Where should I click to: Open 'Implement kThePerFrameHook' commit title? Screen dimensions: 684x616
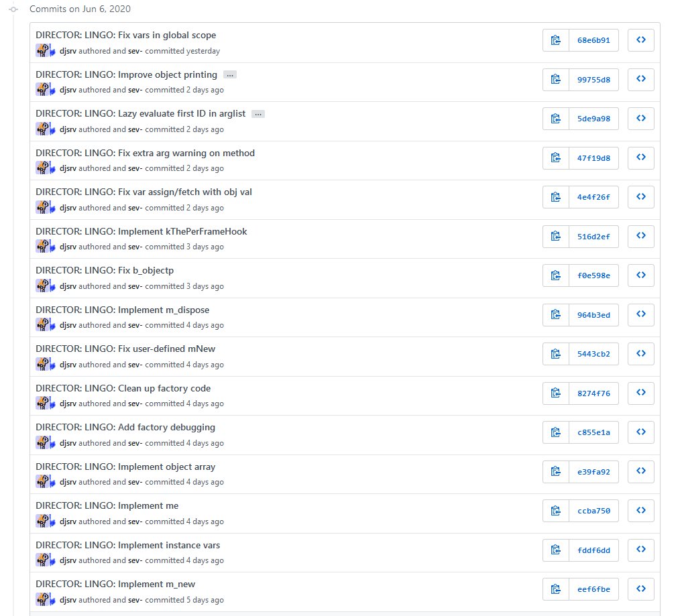[x=141, y=231]
